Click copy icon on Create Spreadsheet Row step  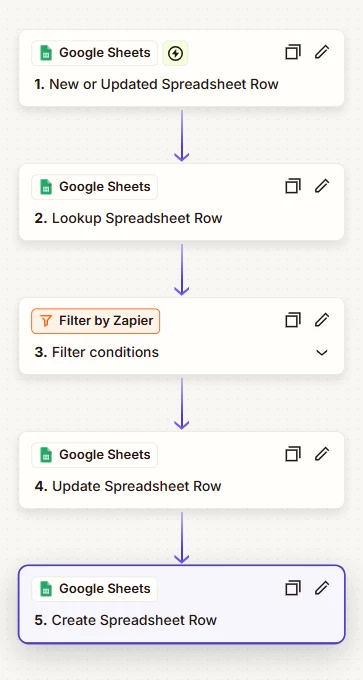coord(293,588)
